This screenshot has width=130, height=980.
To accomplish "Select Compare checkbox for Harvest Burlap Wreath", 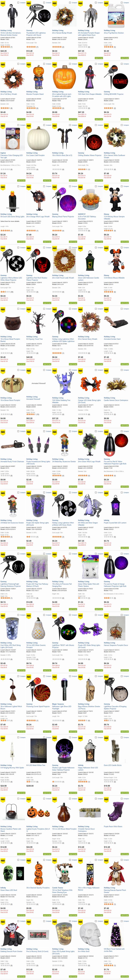I will click(71, 3).
